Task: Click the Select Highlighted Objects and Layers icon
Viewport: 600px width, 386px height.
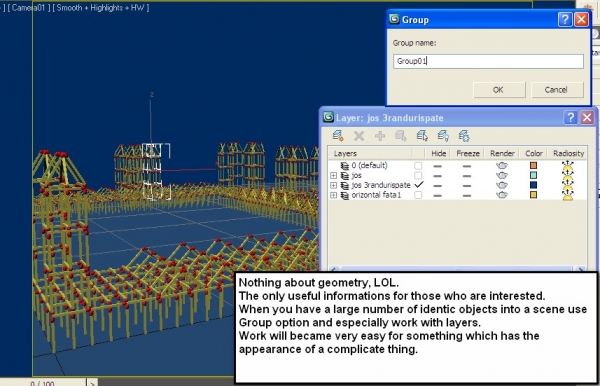Action: pos(401,136)
